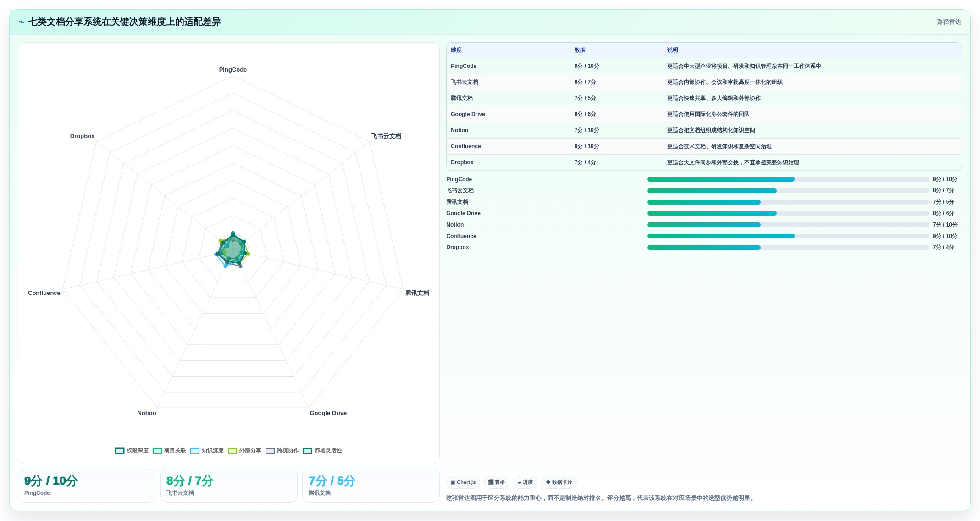Click the 8分 / 6分 table cell
Image resolution: width=980 pixels, height=521 pixels.
585,114
